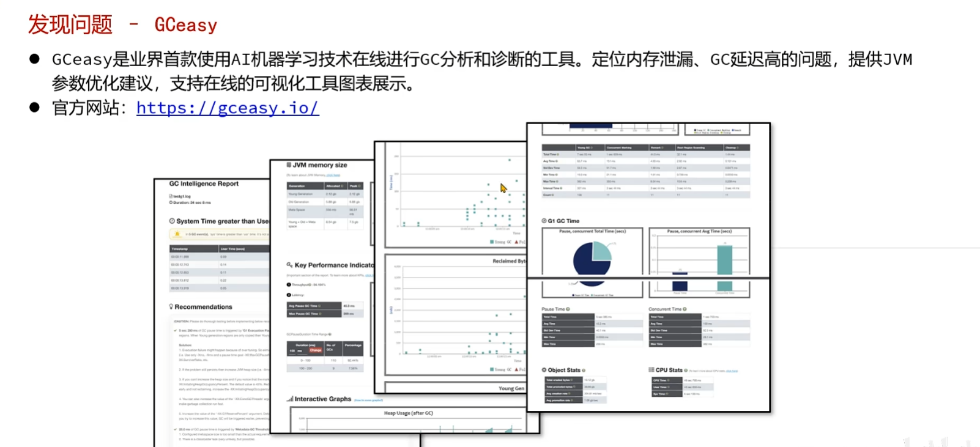Open the https://gceasy.io/ hyperlink

[227, 108]
